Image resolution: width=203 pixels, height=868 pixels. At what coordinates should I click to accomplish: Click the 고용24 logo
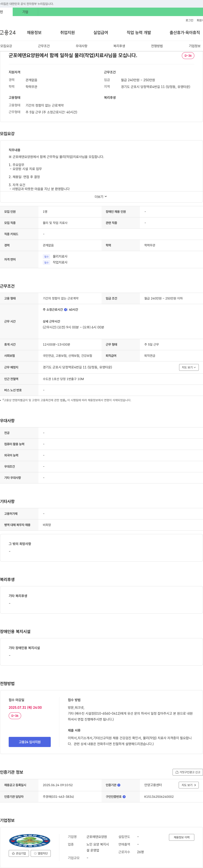(x=8, y=33)
